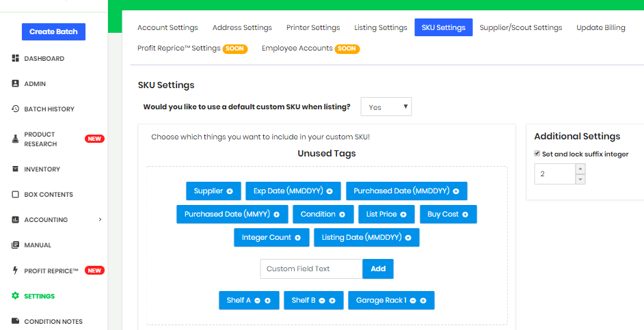644x330 pixels.
Task: Open default custom SKU Yes dropdown
Action: [x=386, y=107]
